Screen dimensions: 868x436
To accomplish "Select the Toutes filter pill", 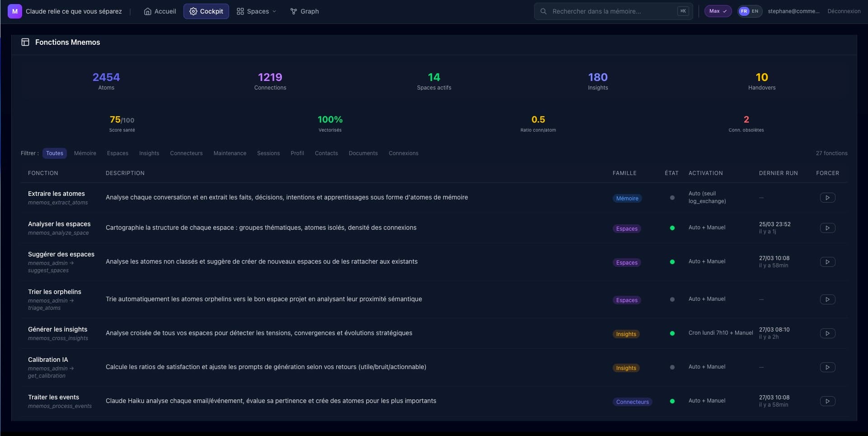I will 55,153.
